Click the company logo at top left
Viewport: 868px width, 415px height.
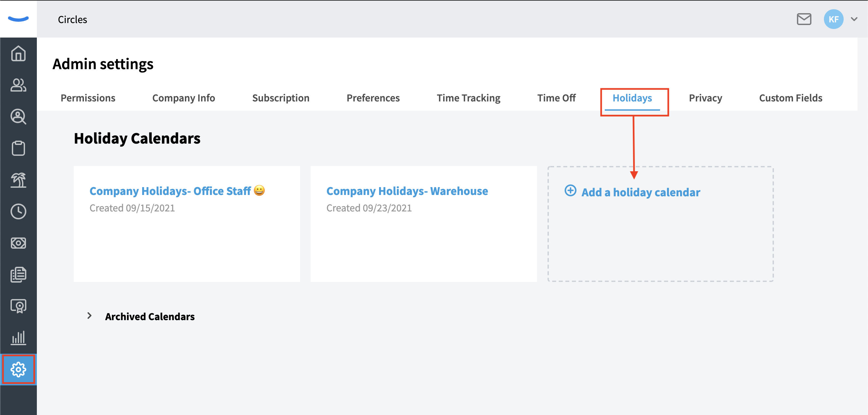[18, 19]
